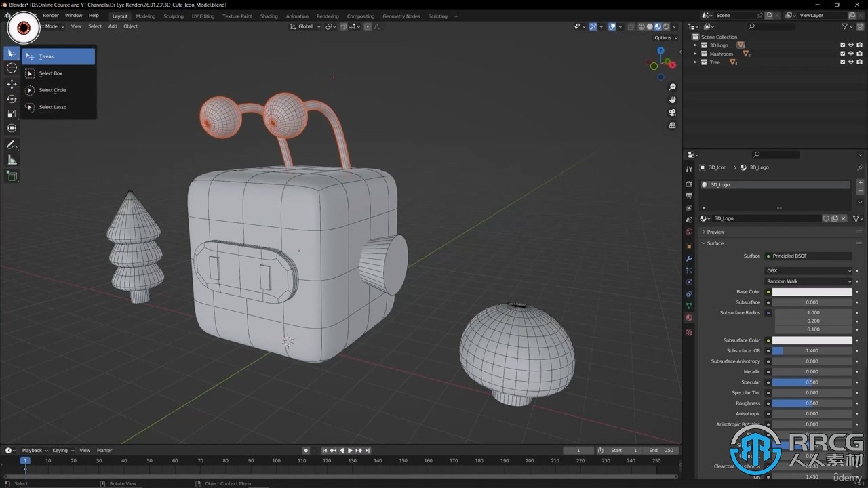Open the Render menu
The height and width of the screenshot is (488, 868).
51,15
